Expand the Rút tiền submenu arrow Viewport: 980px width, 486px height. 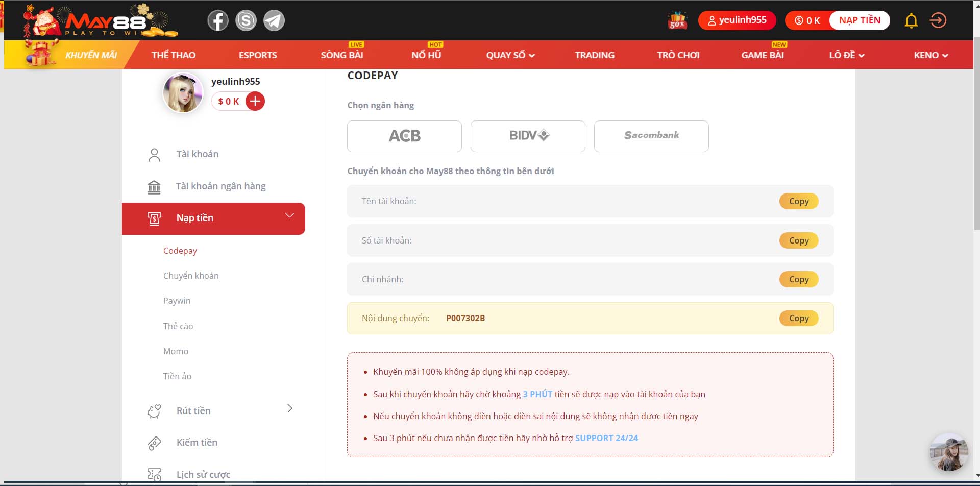[289, 408]
